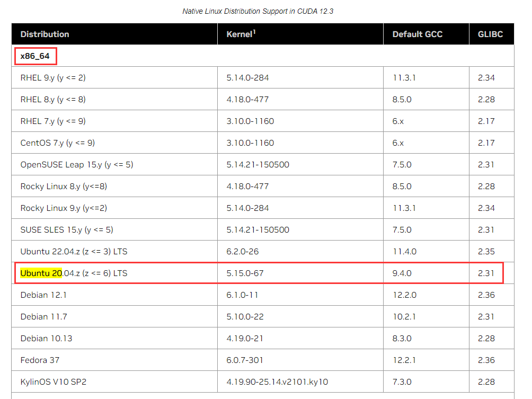Click GLIBC 2.36 in Fedora 37 row
This screenshot has width=532, height=399.
[486, 360]
